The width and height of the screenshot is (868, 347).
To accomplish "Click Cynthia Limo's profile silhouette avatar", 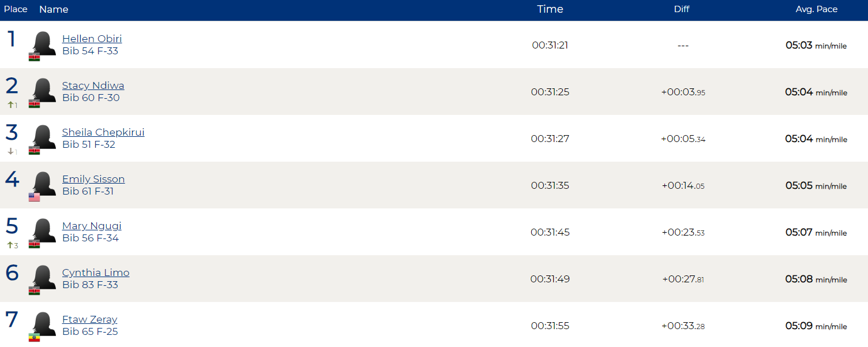I will pos(44,277).
